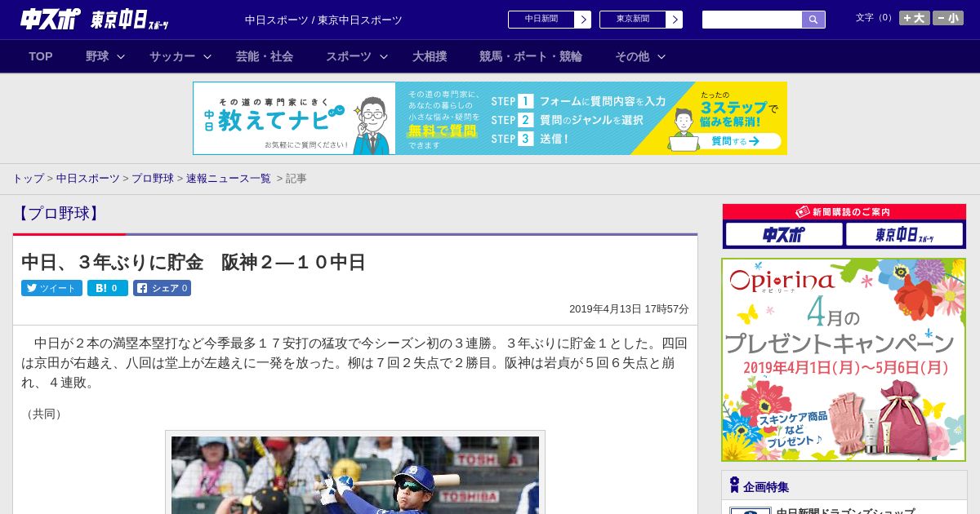Screen dimensions: 980x514
Task: Focus the header search input field
Action: click(752, 20)
